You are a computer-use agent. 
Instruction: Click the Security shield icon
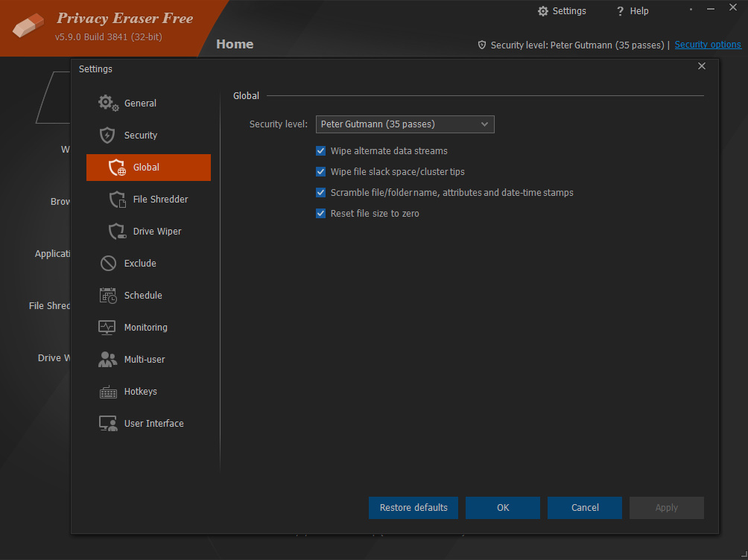107,135
